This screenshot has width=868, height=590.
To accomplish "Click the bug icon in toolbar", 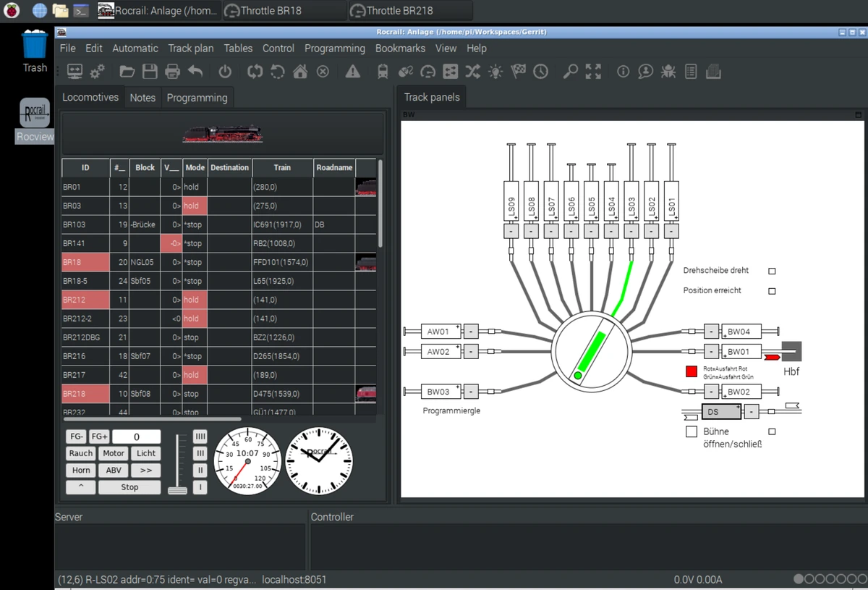I will [x=668, y=72].
